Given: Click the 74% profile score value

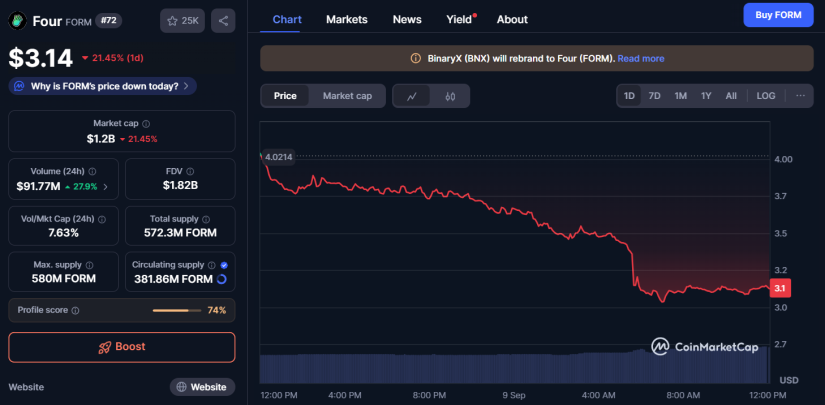Looking at the screenshot, I should tap(217, 310).
